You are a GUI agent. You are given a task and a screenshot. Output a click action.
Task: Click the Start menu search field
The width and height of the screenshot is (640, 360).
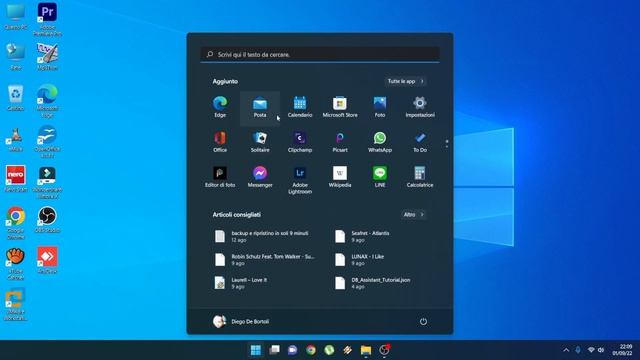click(x=320, y=54)
